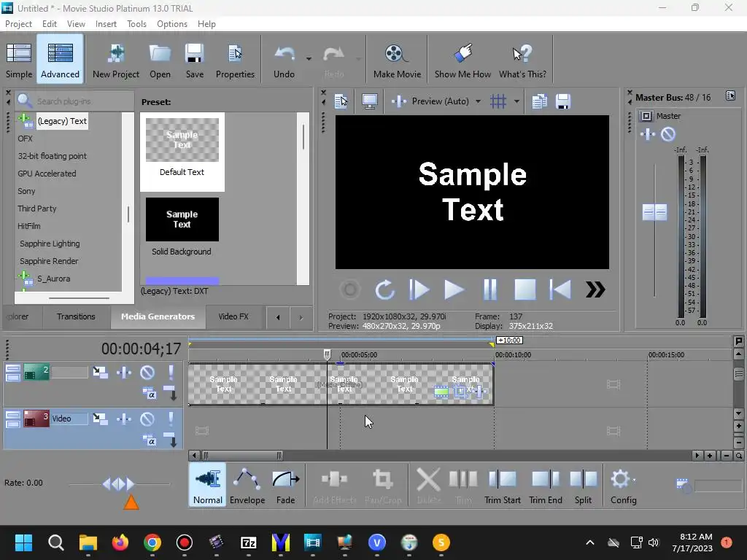Open the overlays grid dropdown arrow
Screen dimensions: 747x560
pos(516,101)
